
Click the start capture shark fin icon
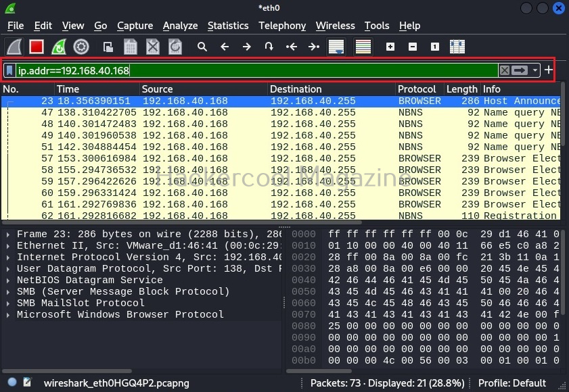pos(14,47)
